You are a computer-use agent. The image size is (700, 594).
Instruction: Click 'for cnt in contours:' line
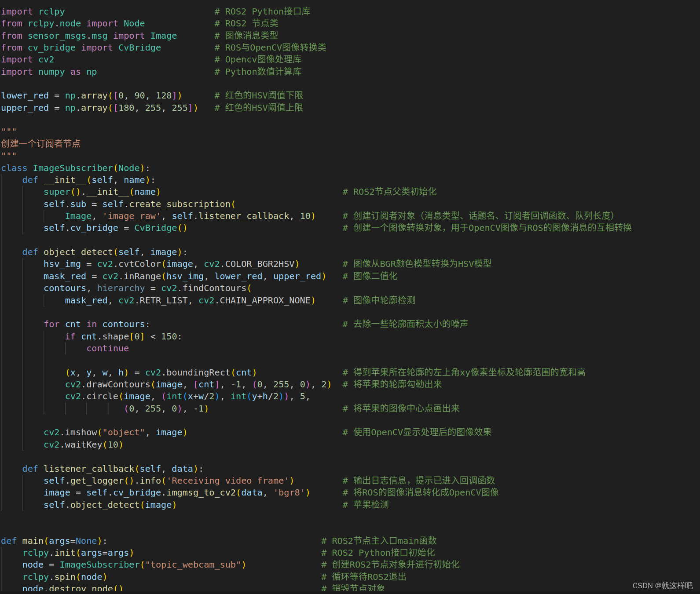coord(97,324)
